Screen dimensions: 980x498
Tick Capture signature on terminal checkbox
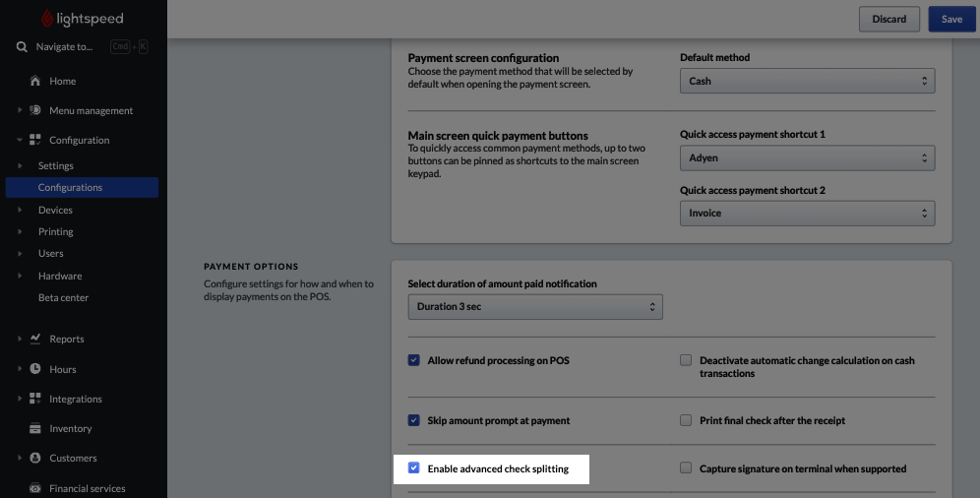686,468
